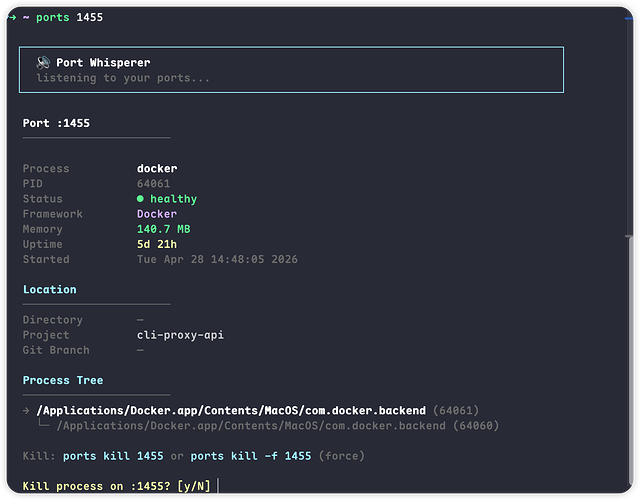Click the 'ports kill -f 1455' command
This screenshot has width=640, height=500.
[x=251, y=456]
